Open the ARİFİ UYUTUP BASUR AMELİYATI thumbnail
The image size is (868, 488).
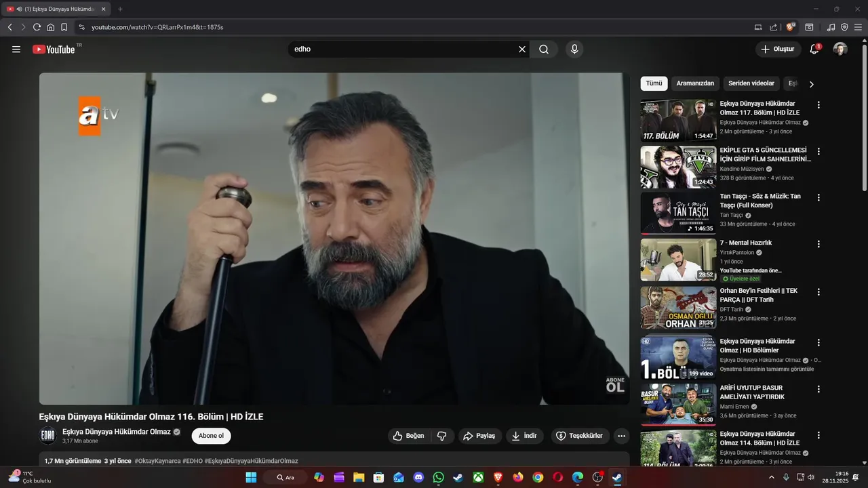(678, 405)
